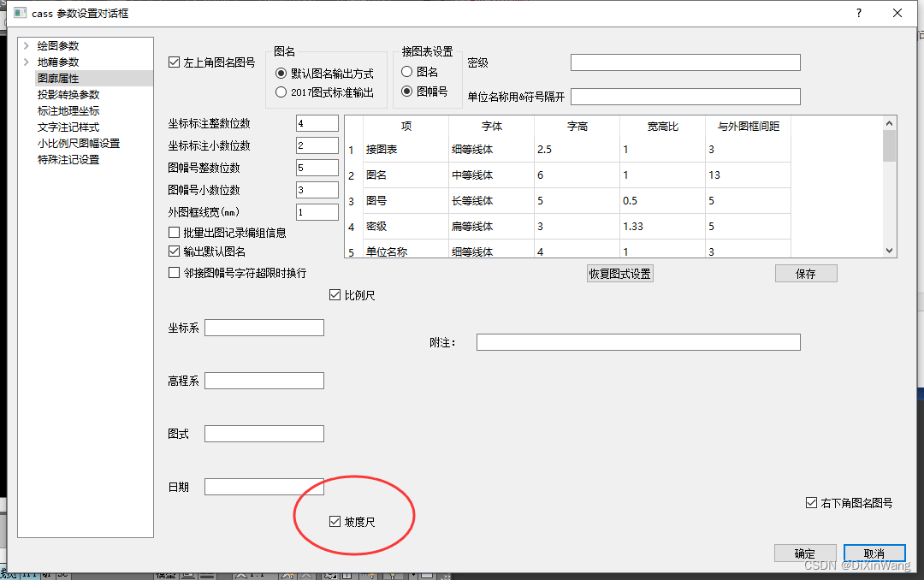Click the 宽高比 column header

662,126
